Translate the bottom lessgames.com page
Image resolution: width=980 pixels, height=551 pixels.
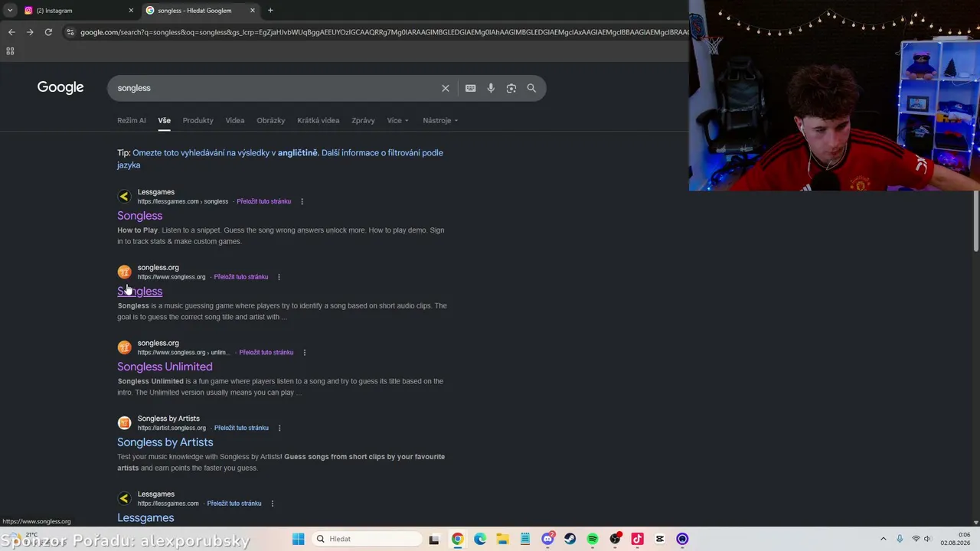(234, 504)
